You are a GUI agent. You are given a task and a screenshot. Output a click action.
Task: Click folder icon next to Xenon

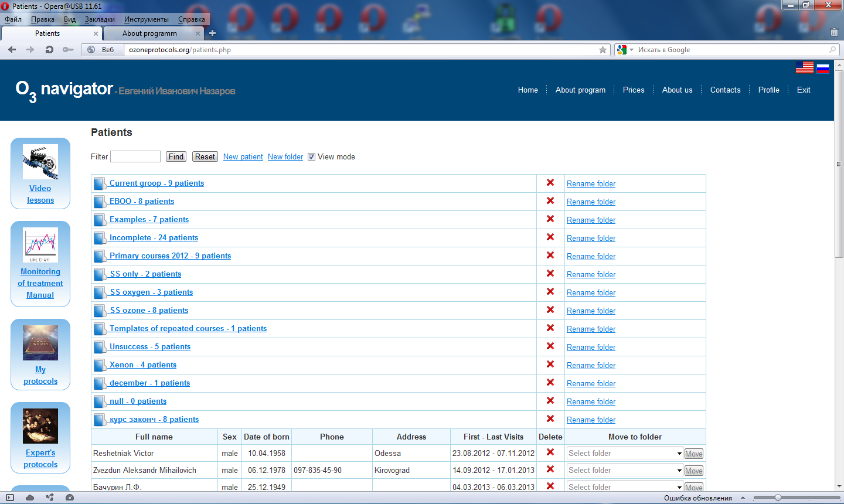[x=100, y=365]
